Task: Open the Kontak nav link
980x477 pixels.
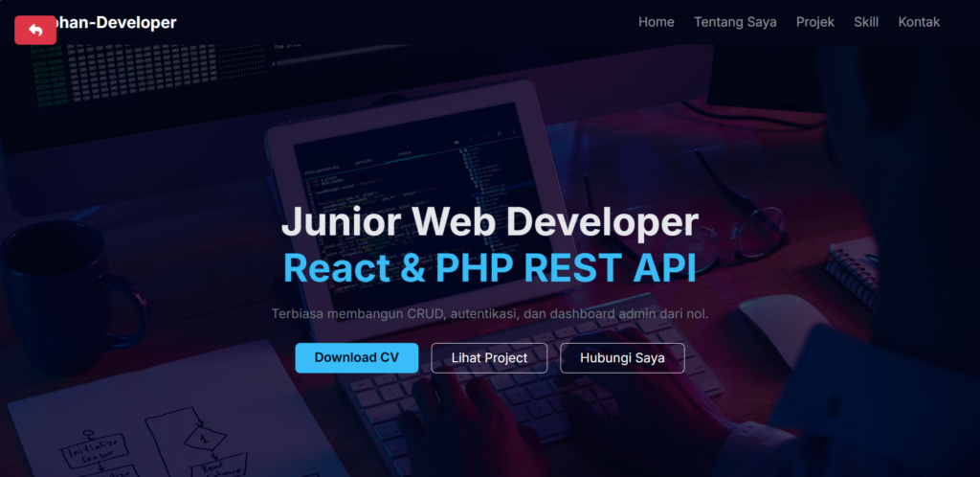Action: [x=918, y=22]
